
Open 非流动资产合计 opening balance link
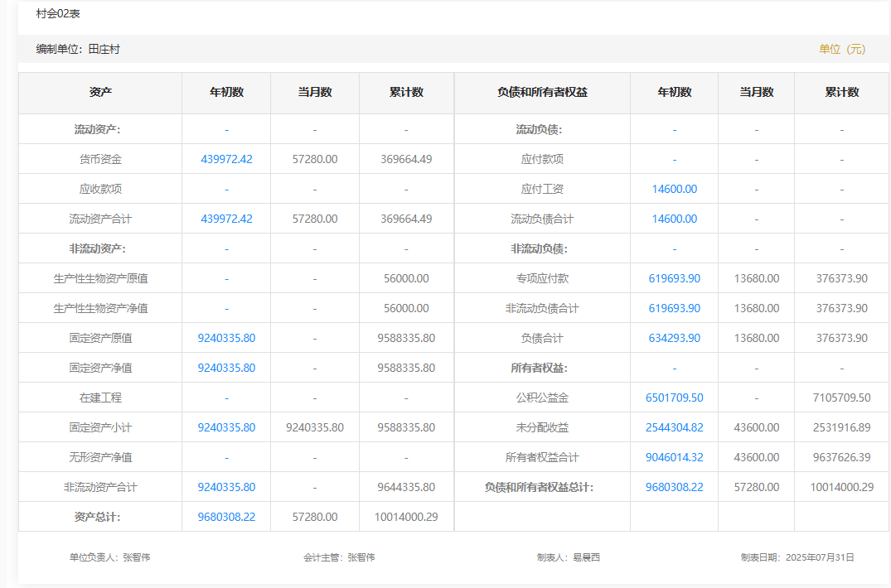click(226, 487)
